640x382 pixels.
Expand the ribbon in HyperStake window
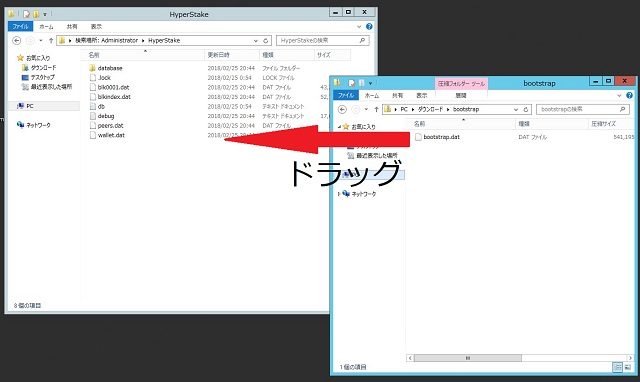click(x=359, y=27)
